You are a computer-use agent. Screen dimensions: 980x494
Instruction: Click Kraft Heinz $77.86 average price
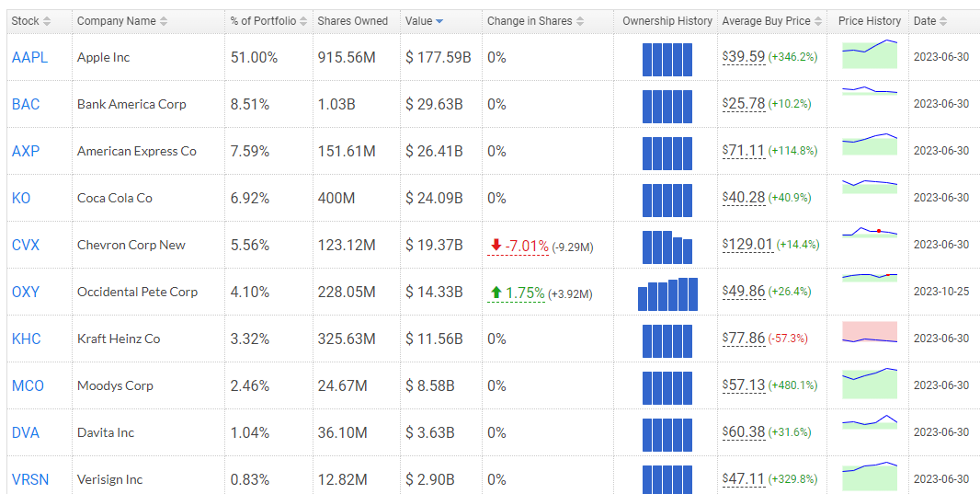pyautogui.click(x=744, y=339)
